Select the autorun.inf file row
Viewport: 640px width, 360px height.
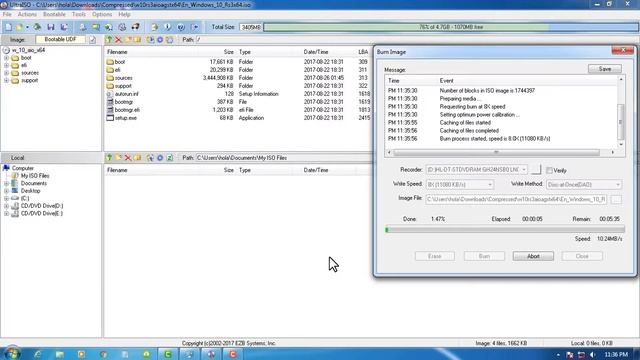[x=238, y=94]
